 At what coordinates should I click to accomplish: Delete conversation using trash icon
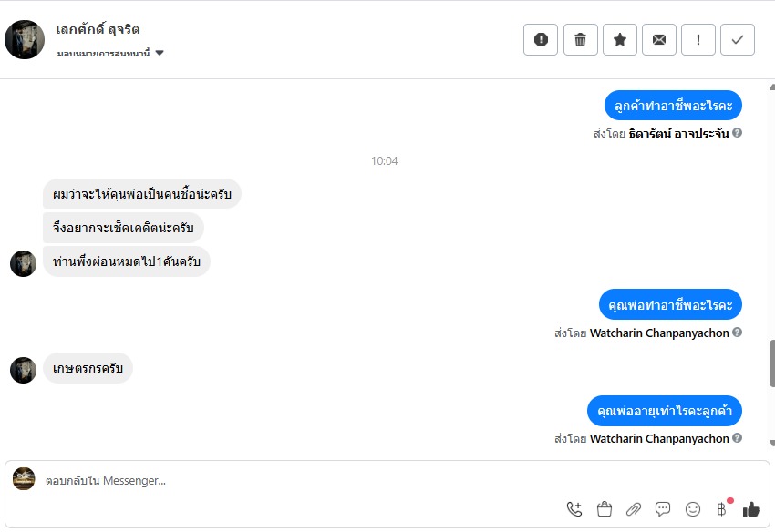pos(580,39)
